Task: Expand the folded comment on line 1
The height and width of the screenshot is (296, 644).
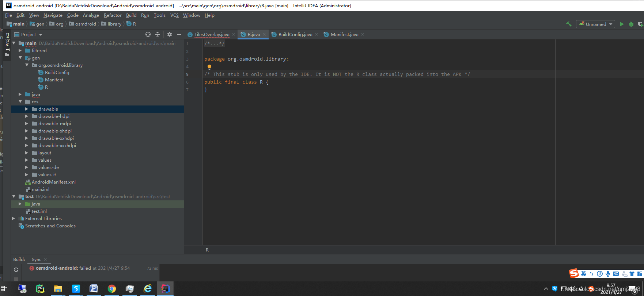Action: click(x=215, y=44)
